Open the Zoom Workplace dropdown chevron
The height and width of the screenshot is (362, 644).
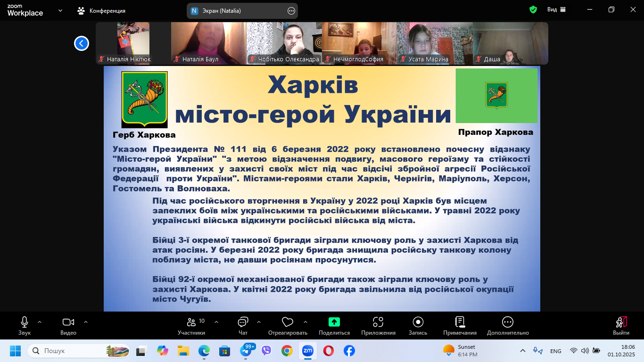(60, 10)
